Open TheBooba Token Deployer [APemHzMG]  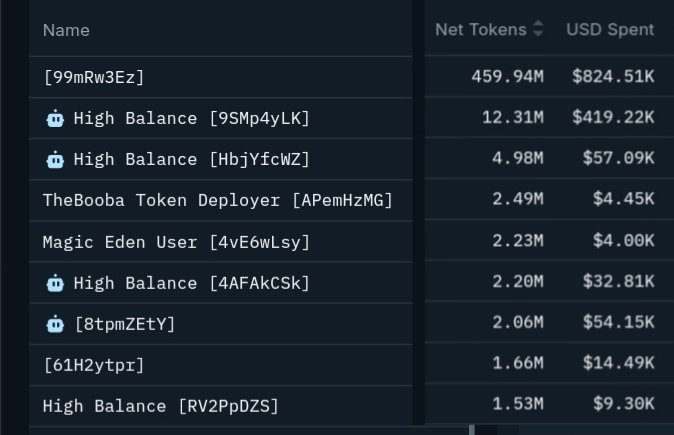217,201
